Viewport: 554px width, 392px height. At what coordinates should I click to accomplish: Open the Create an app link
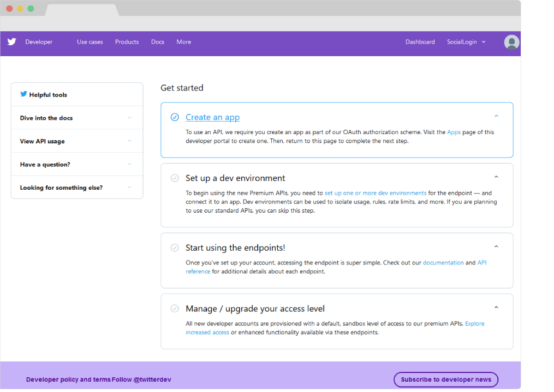pyautogui.click(x=212, y=117)
